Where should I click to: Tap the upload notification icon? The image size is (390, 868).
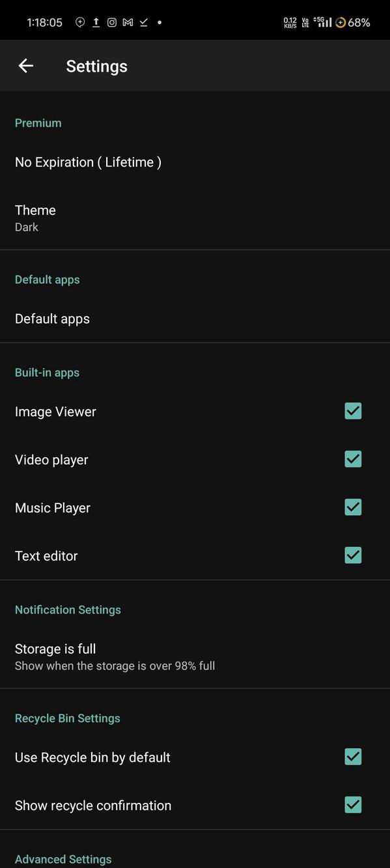pos(96,21)
